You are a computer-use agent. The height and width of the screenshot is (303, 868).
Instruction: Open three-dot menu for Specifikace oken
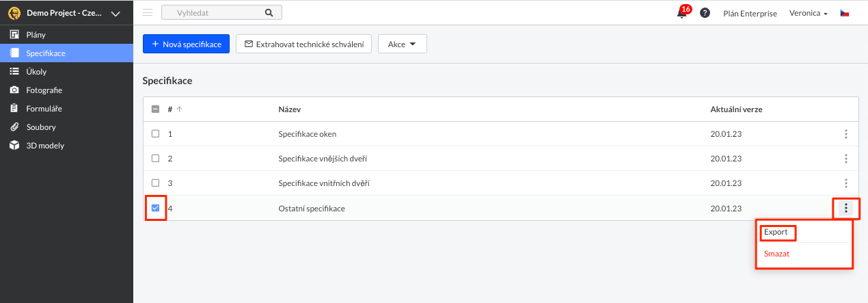click(x=845, y=134)
